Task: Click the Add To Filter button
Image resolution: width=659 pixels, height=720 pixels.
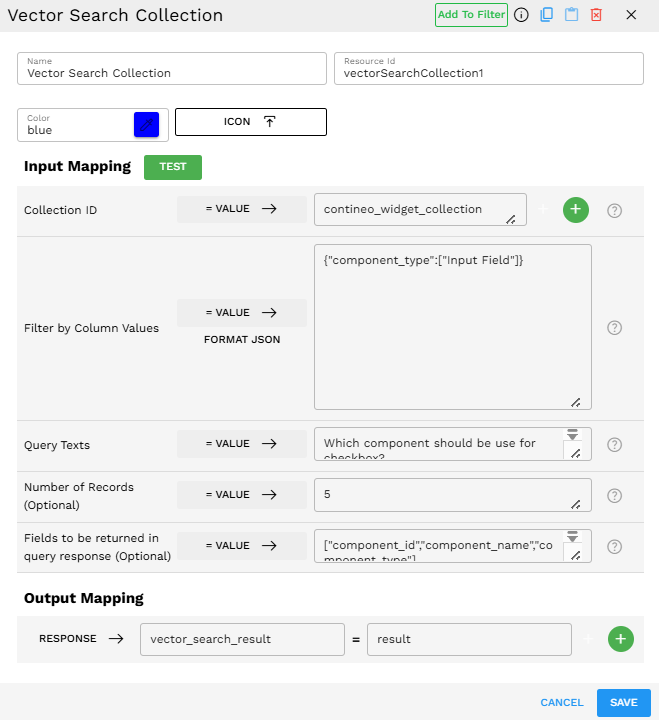Action: (x=471, y=15)
